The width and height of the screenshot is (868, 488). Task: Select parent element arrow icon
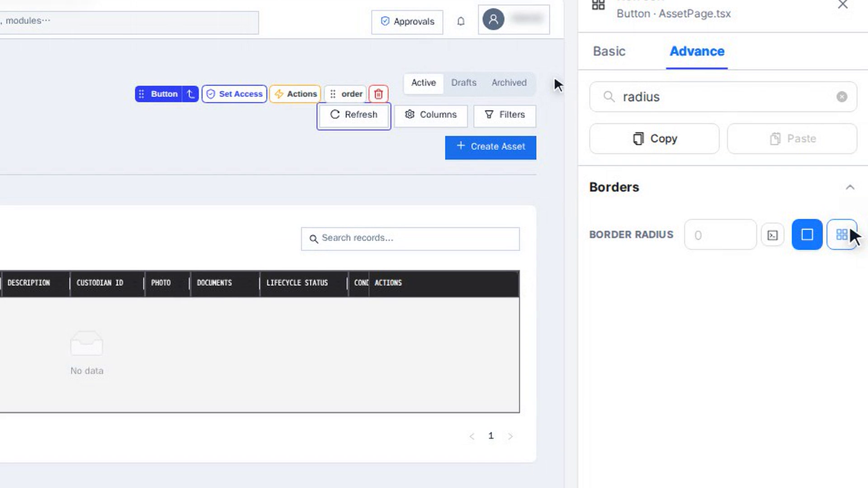(x=190, y=94)
